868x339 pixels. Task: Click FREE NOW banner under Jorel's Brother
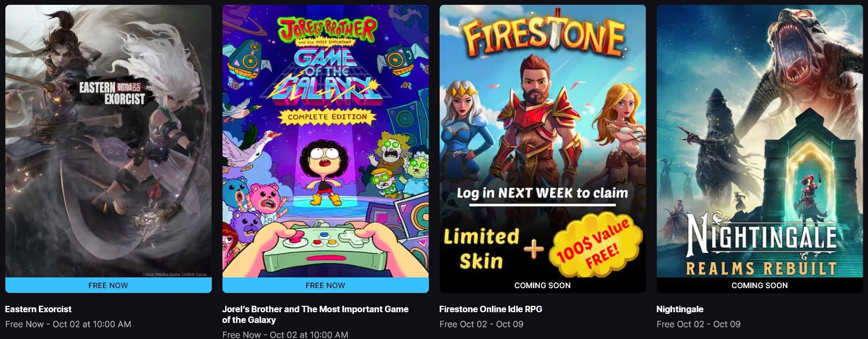pyautogui.click(x=325, y=285)
